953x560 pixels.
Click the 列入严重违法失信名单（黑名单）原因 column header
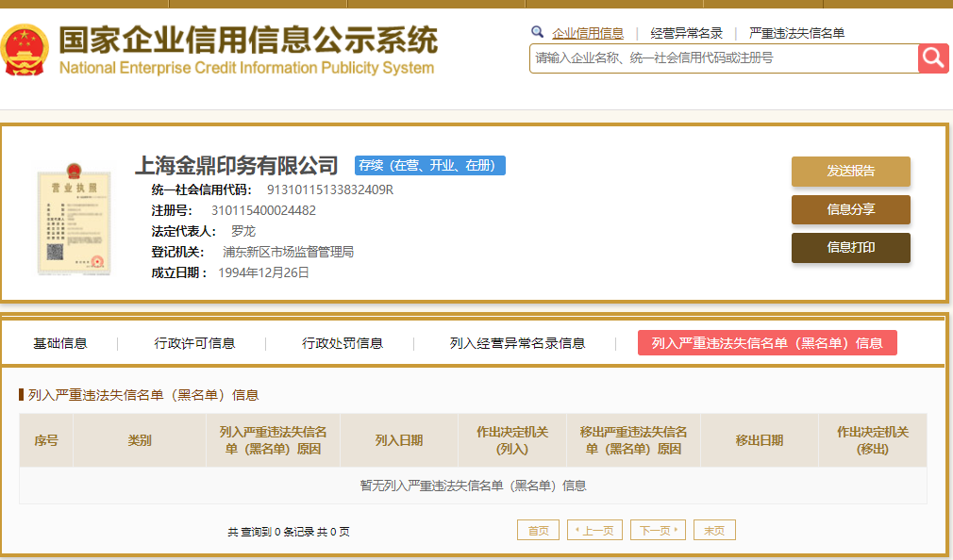pos(273,440)
